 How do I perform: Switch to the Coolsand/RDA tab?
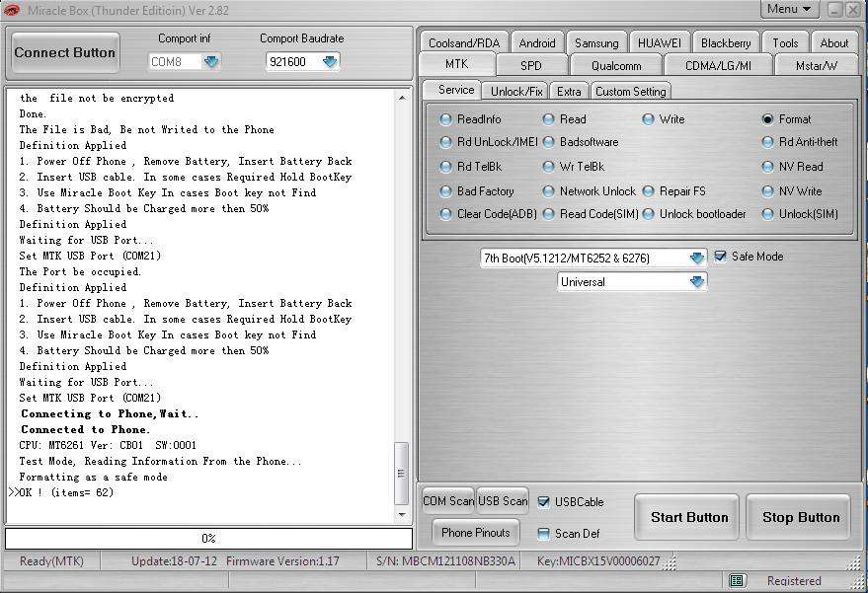464,42
